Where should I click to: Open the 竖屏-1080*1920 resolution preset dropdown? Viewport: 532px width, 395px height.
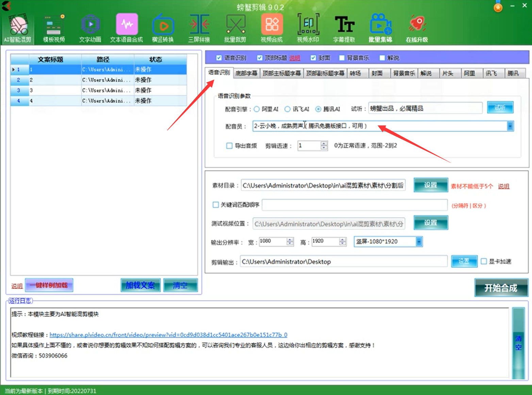419,242
